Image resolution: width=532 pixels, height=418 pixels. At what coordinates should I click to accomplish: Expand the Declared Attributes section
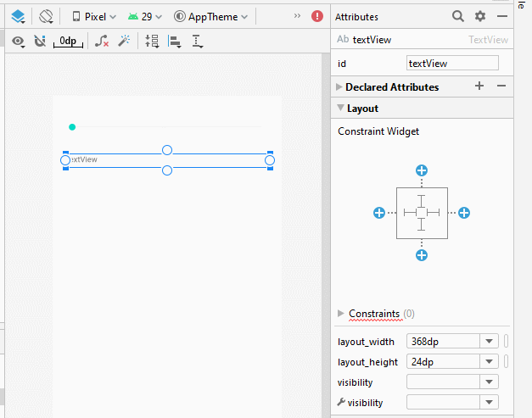[x=339, y=86]
